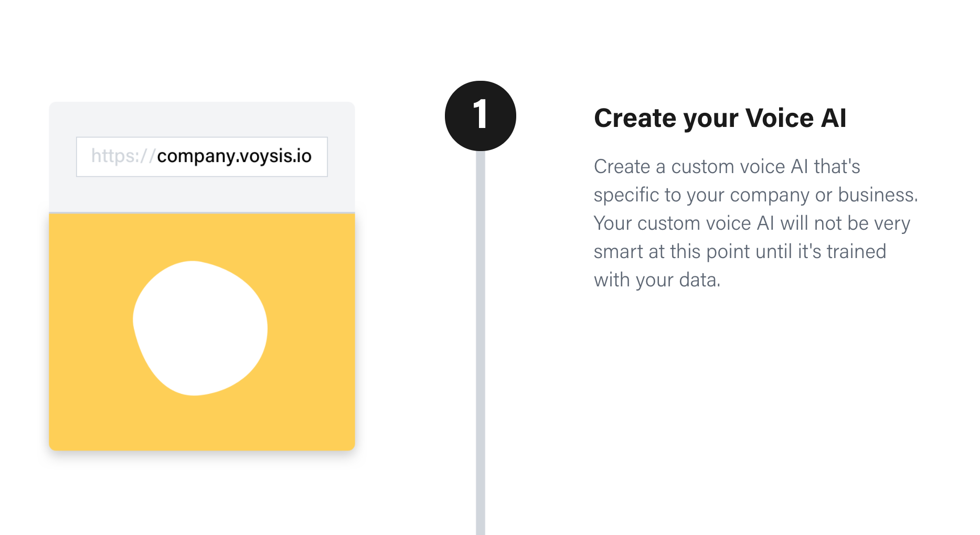Click the company.voysis.io URL input field

tap(202, 157)
